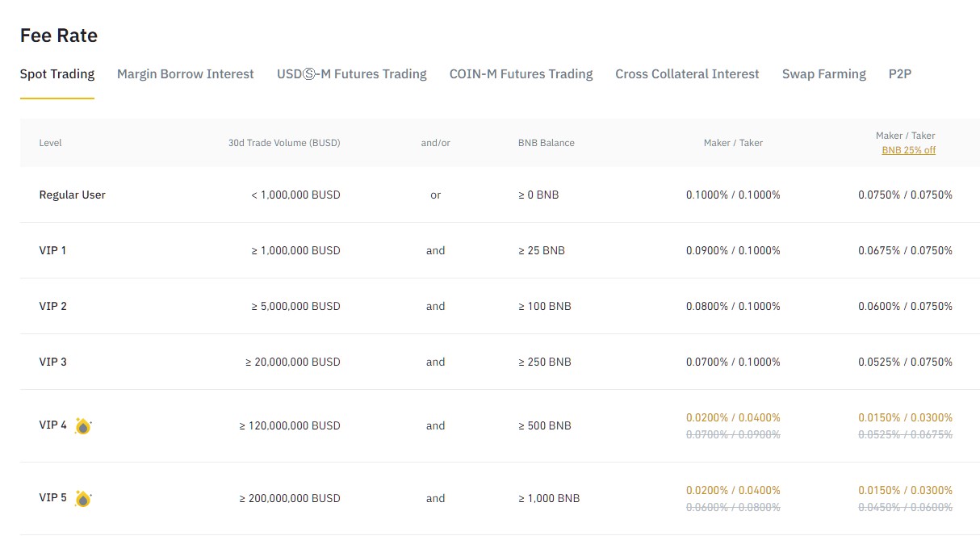This screenshot has width=980, height=536.
Task: Click the '0.0800% / 0.1000%' fee cell
Action: click(x=733, y=306)
